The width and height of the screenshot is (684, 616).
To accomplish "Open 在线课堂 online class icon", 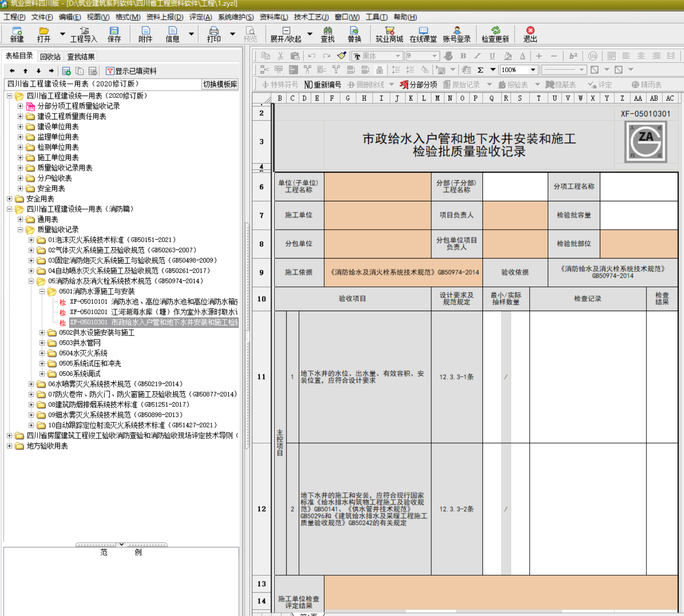I will coord(423,34).
